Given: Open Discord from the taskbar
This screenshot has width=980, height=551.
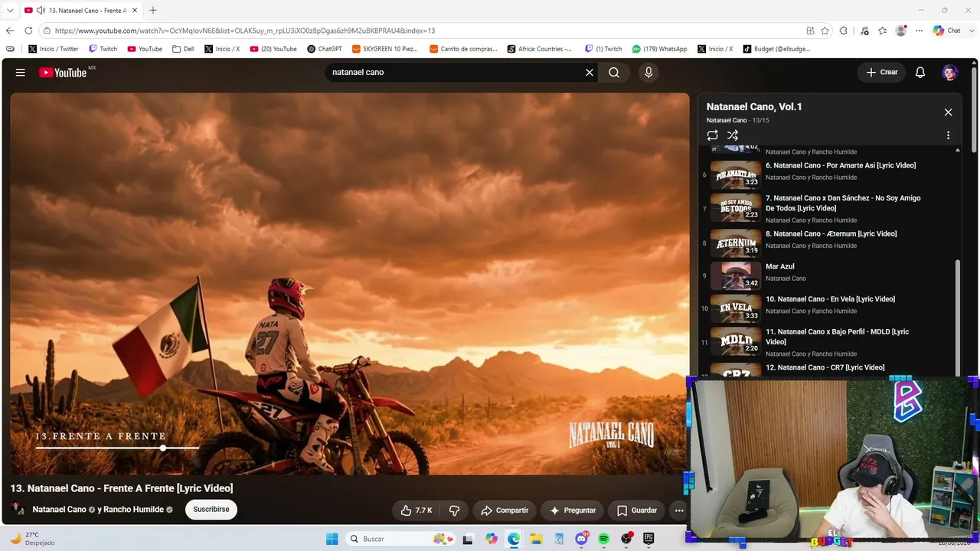Looking at the screenshot, I should (581, 539).
